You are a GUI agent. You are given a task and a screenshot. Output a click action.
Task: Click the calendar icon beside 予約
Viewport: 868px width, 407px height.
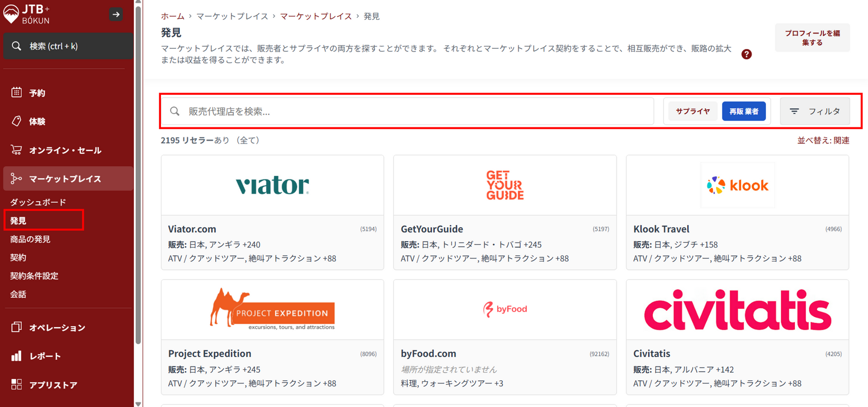point(16,92)
